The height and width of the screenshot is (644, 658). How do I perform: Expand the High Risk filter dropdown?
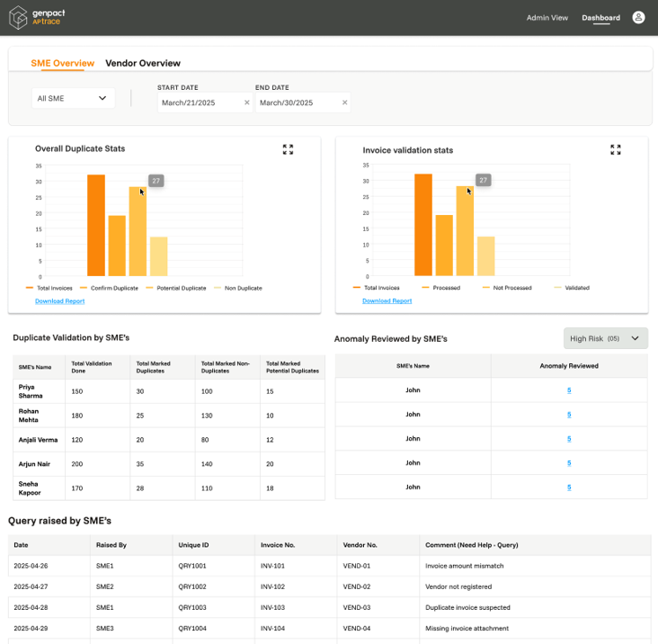605,338
